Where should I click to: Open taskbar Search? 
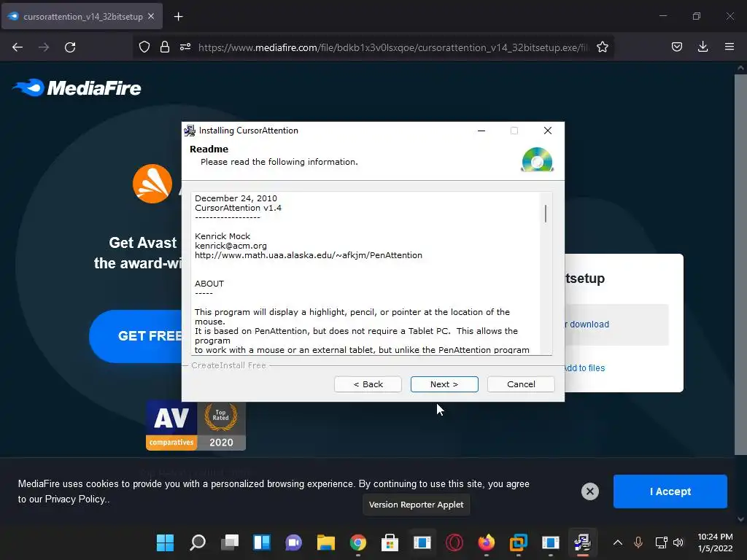pyautogui.click(x=197, y=542)
